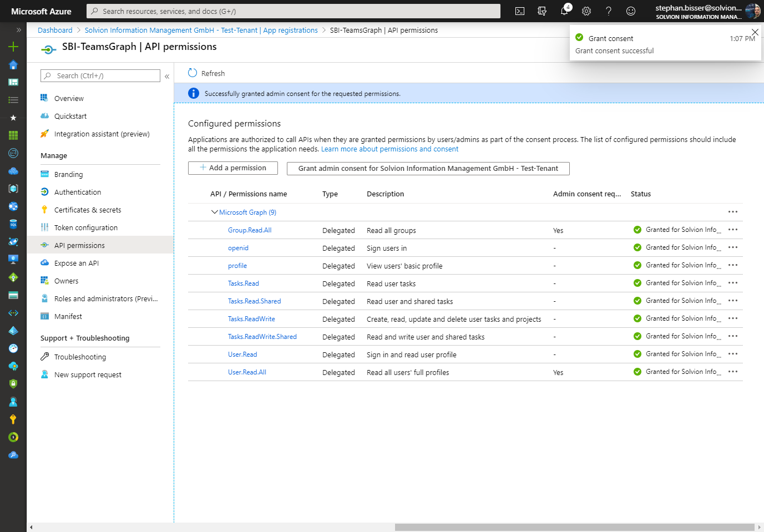Open profile permission link

coord(237,266)
